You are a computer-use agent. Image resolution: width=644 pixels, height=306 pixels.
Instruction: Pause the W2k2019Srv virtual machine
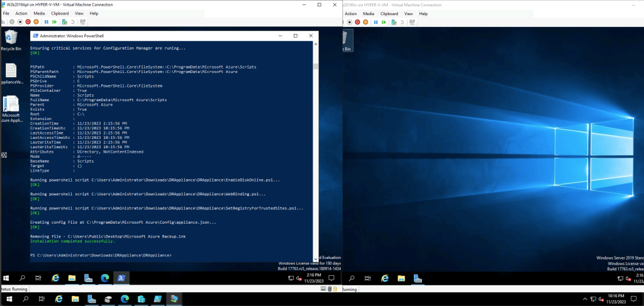(376, 22)
